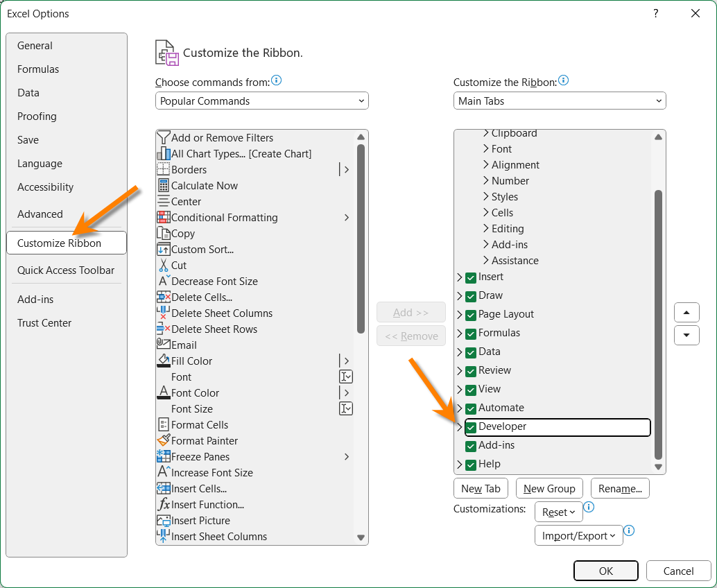Select the Font Color icon
The height and width of the screenshot is (588, 717).
coord(163,392)
